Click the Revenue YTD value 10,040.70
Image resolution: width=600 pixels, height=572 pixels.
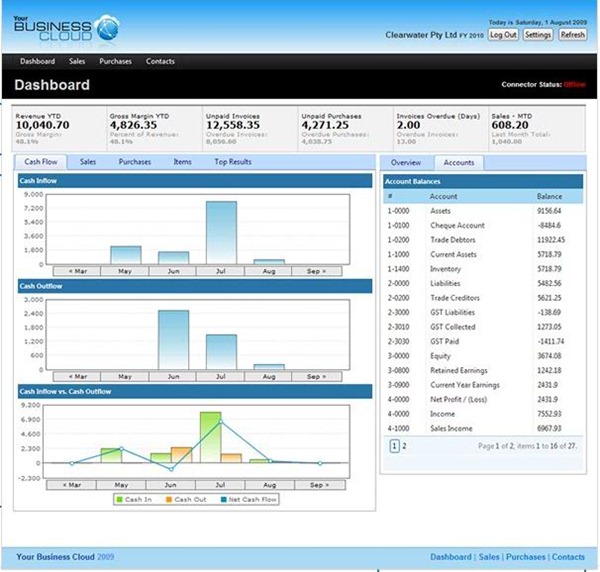click(42, 125)
